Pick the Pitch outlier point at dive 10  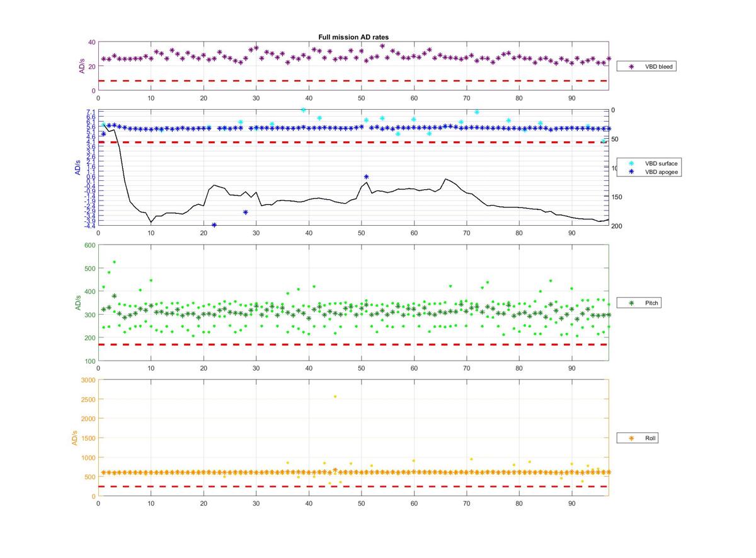tap(151, 281)
